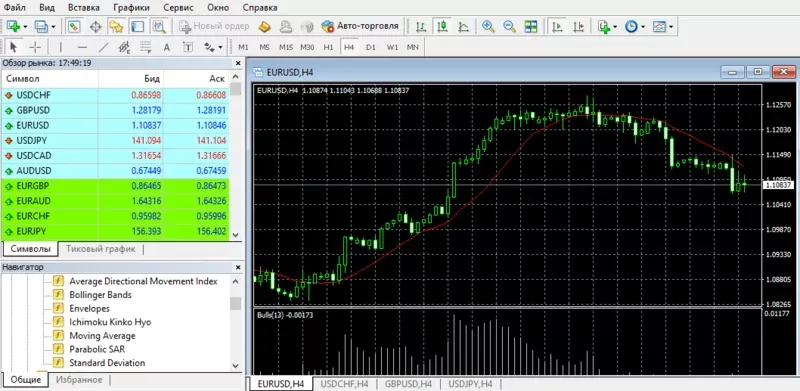This screenshot has height=391, width=800.
Task: Open the Файл menu
Action: [x=14, y=8]
